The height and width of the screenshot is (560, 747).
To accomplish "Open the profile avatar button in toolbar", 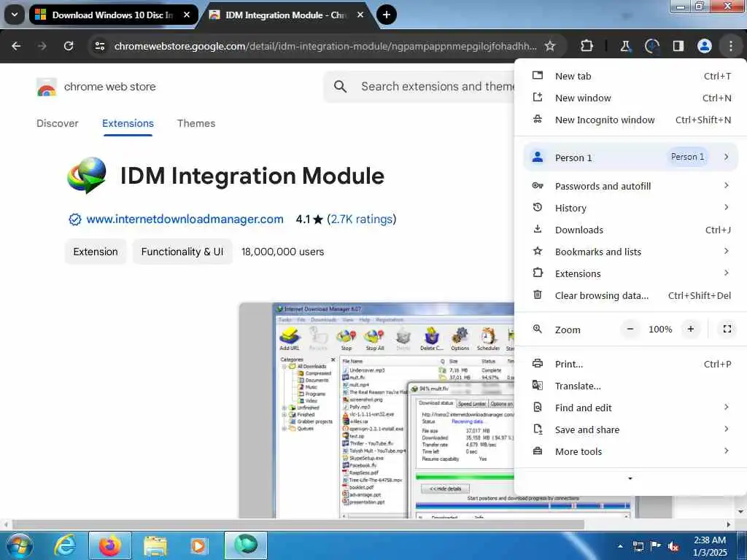I will pos(704,46).
